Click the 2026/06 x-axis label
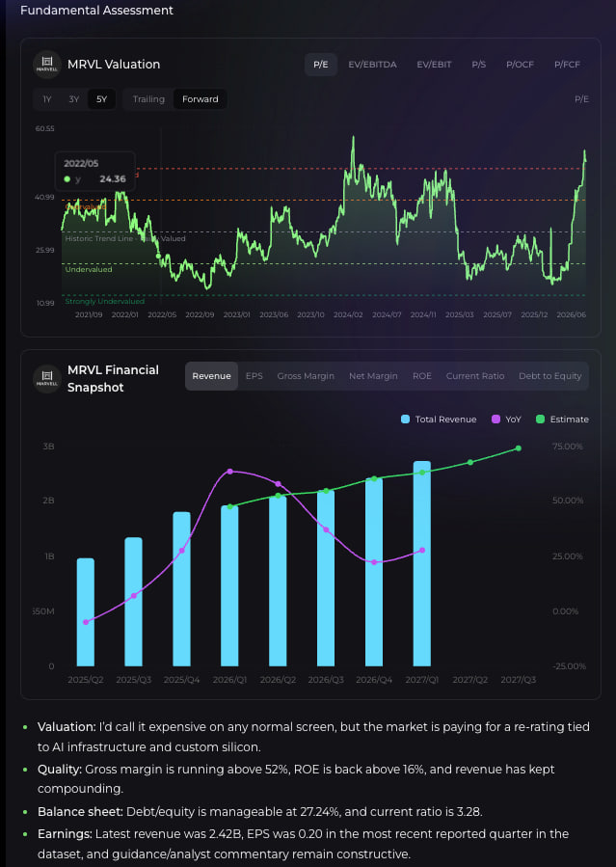This screenshot has width=616, height=867. pyautogui.click(x=572, y=314)
